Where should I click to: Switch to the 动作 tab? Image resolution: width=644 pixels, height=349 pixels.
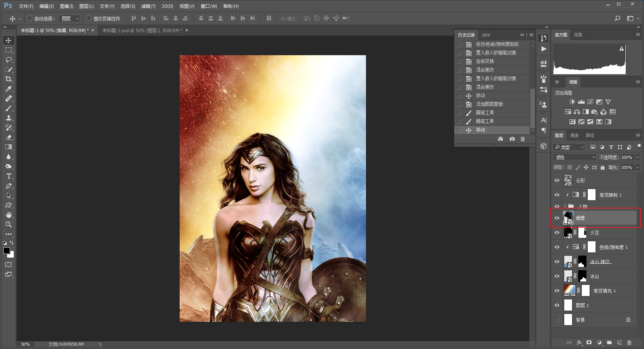(x=486, y=35)
